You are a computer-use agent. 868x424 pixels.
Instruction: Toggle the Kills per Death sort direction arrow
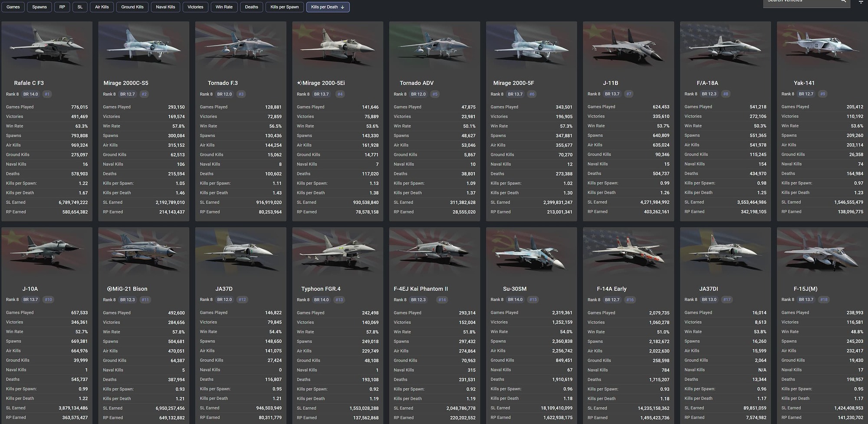[x=342, y=7]
